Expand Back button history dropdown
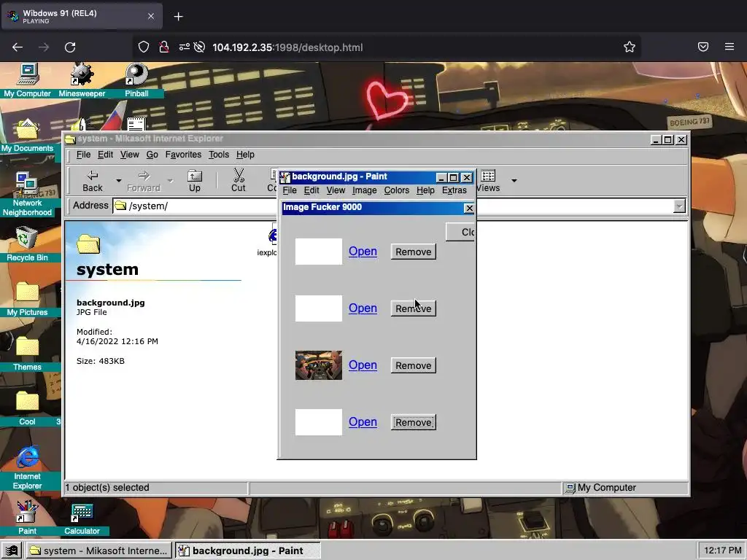Viewport: 747px width, 560px height. [x=119, y=181]
